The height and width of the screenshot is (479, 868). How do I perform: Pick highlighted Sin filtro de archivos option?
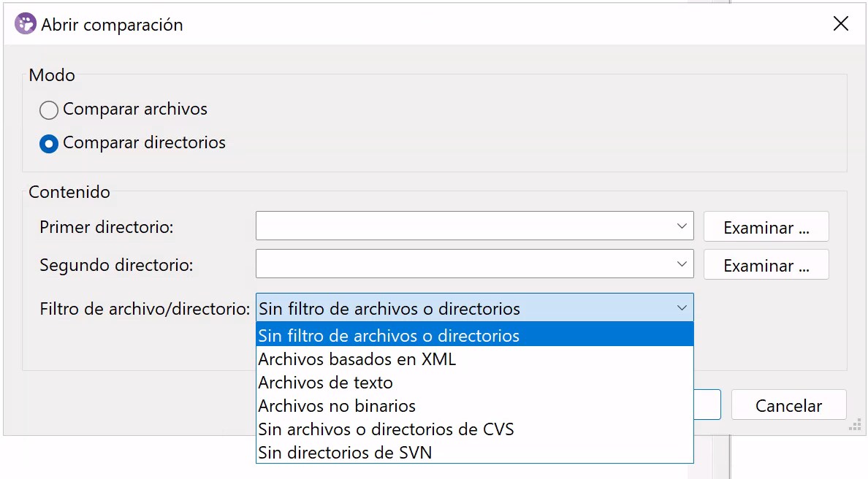coord(389,336)
